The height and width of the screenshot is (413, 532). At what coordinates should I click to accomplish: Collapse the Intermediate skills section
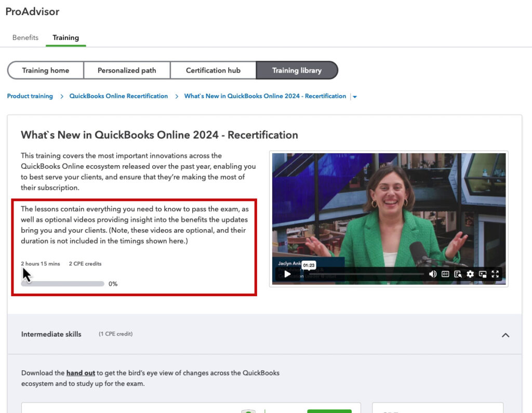506,335
